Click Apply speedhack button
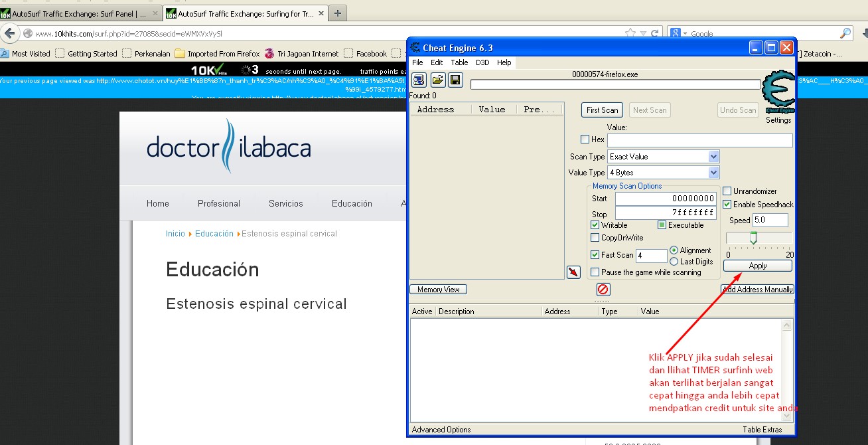The height and width of the screenshot is (445, 868). [x=758, y=266]
